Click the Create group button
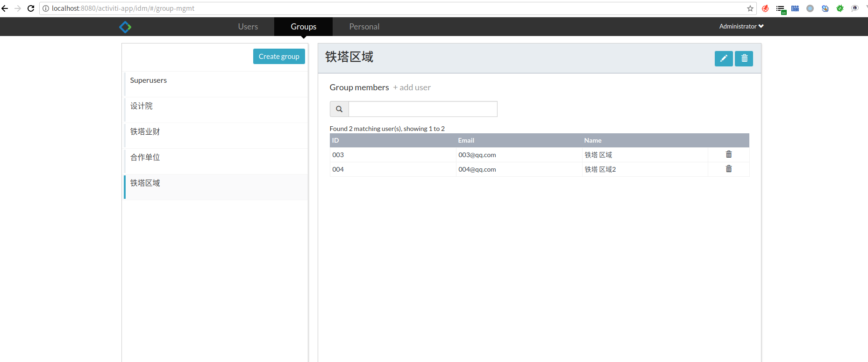 point(279,57)
